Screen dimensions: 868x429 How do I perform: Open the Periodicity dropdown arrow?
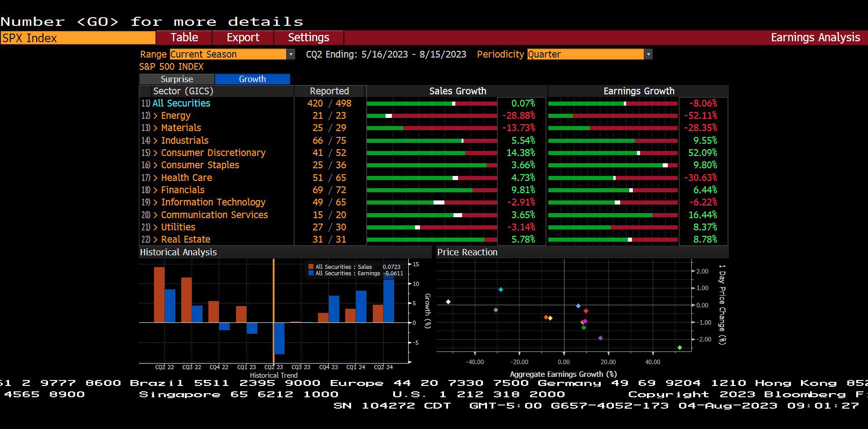point(648,54)
